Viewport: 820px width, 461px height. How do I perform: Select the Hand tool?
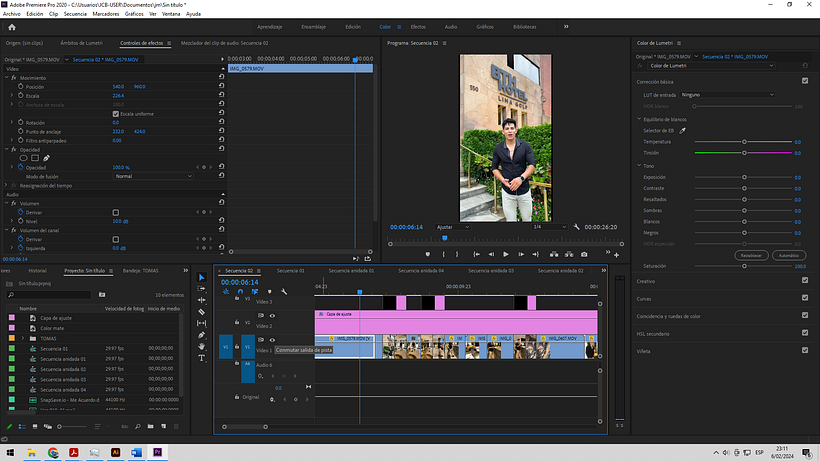point(201,347)
